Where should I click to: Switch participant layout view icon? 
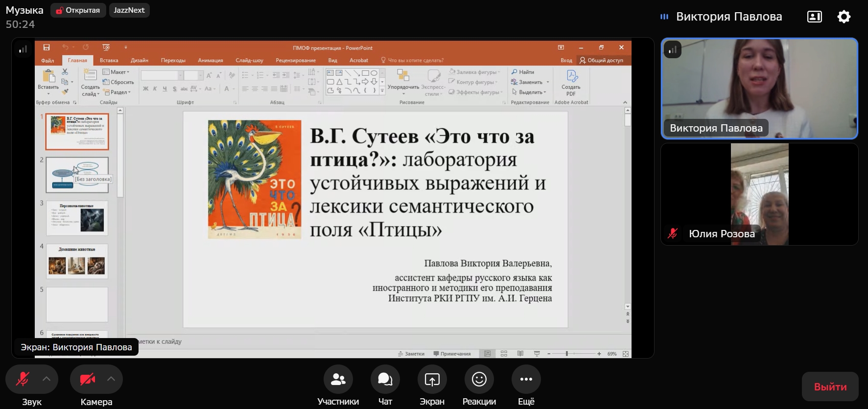[x=814, y=17]
